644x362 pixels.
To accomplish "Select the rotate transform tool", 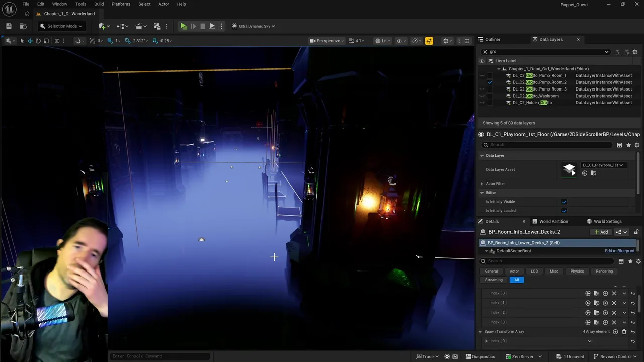I will tap(38, 41).
